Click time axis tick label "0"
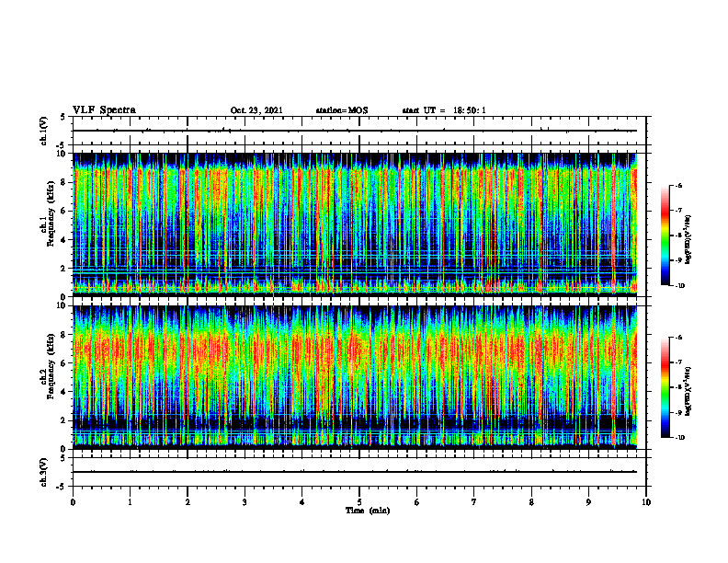 (x=73, y=502)
